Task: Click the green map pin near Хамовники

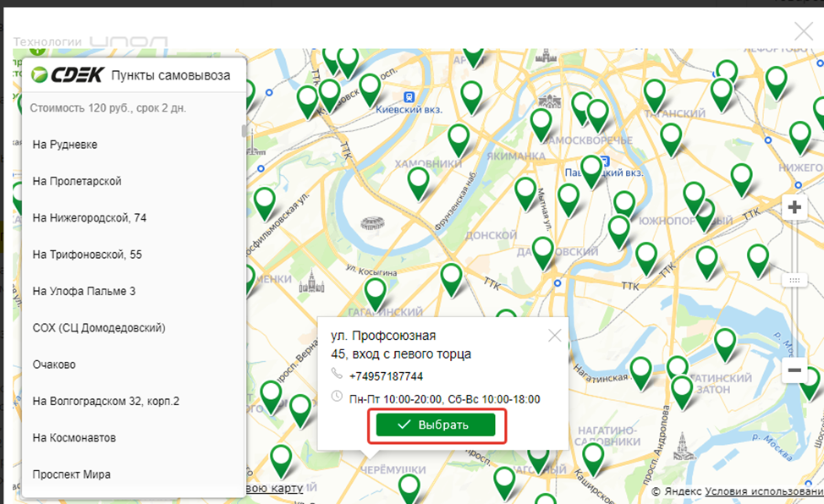Action: [419, 181]
